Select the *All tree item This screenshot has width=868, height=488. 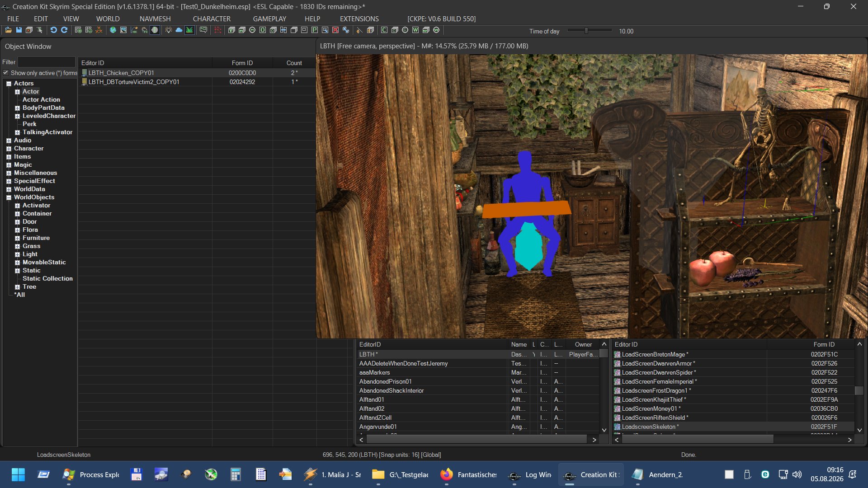pyautogui.click(x=19, y=295)
